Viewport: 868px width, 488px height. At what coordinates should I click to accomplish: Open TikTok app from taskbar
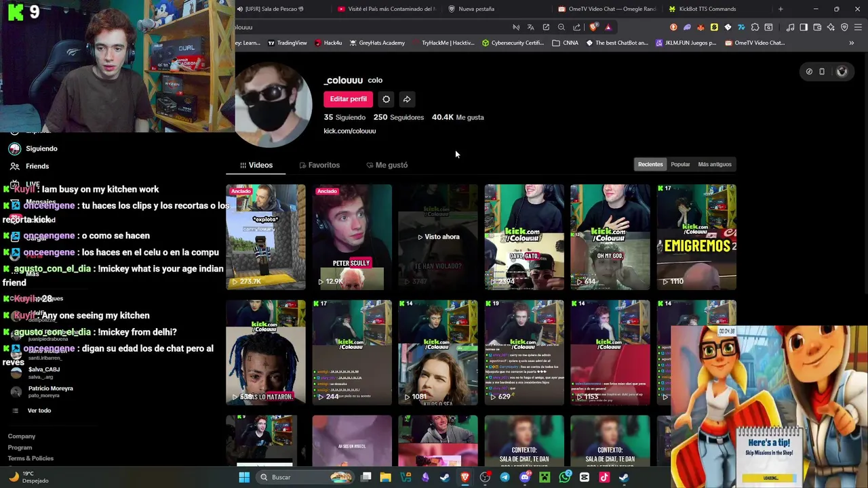point(604,477)
